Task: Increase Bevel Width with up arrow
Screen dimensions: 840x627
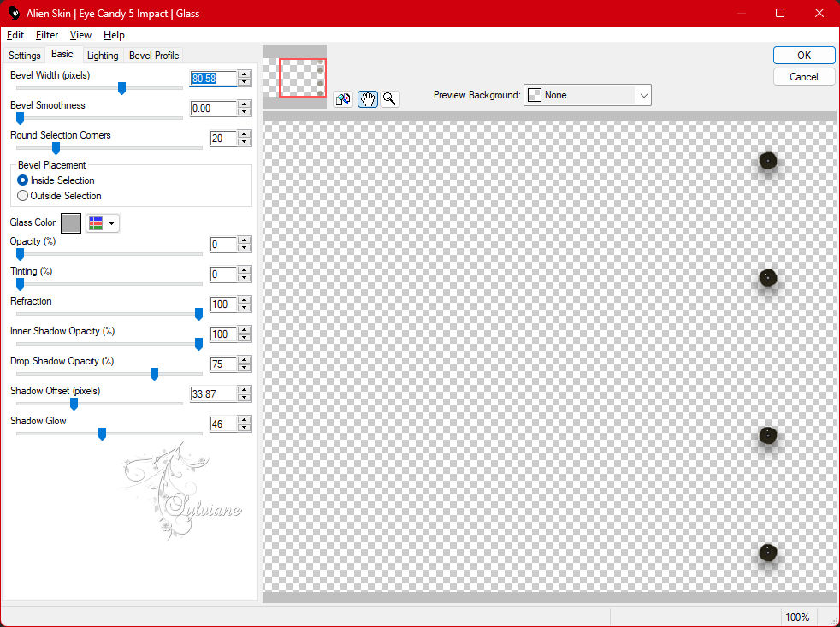Action: pos(245,74)
